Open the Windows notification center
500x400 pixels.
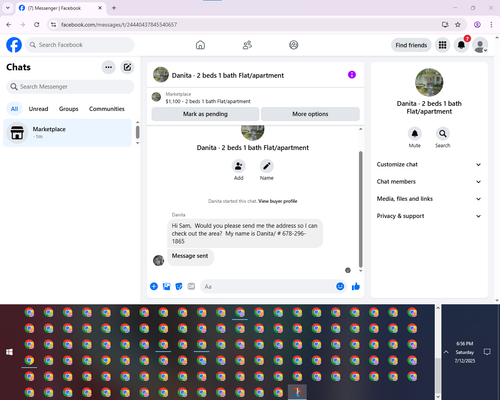point(487,352)
